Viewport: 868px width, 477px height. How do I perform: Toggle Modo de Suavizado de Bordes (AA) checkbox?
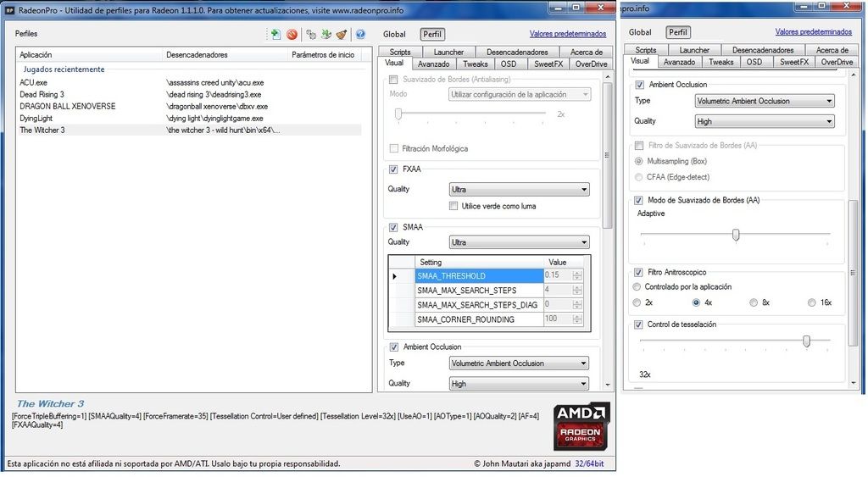[x=638, y=200]
